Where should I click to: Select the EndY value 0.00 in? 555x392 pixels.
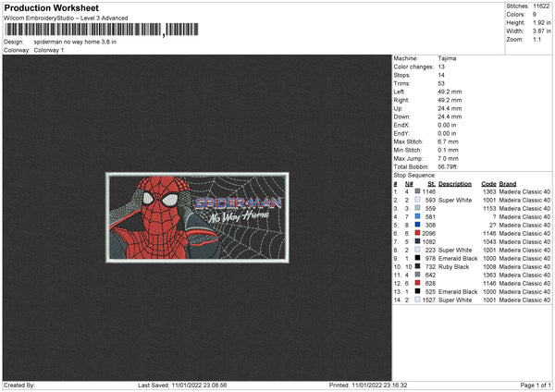(447, 133)
